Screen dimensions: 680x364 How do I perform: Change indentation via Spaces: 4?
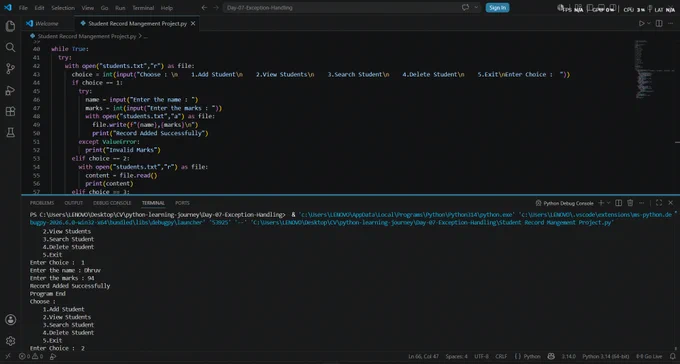pos(457,357)
